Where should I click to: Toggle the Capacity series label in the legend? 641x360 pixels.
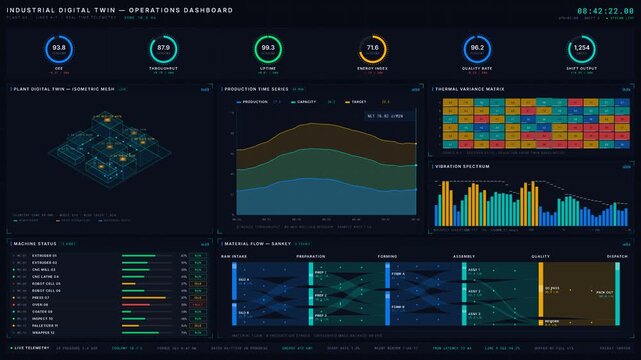(x=307, y=102)
